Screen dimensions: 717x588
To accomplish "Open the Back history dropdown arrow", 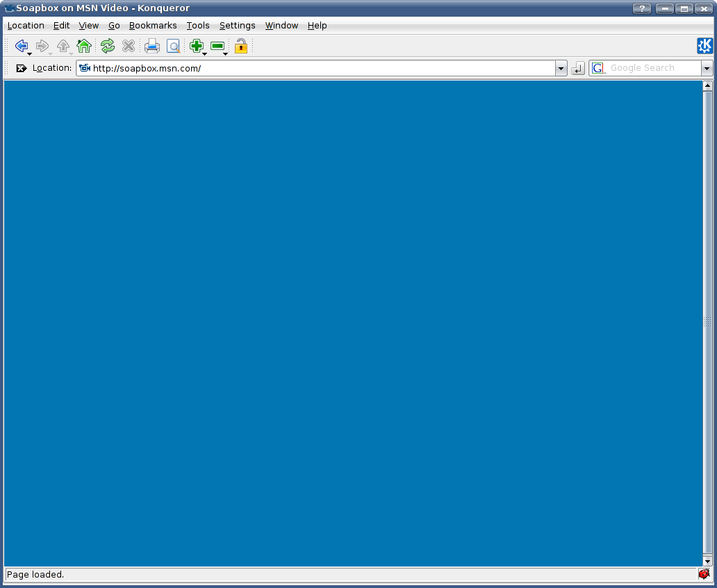I will pyautogui.click(x=30, y=54).
